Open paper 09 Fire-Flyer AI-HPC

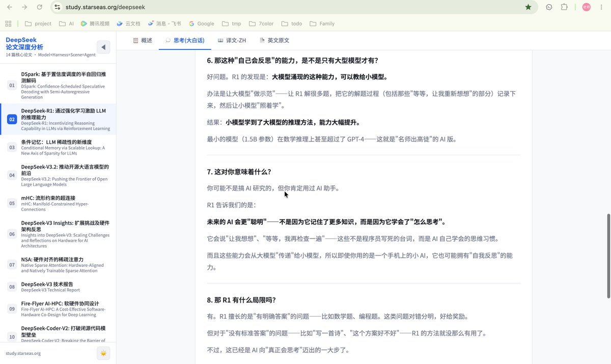tap(58, 309)
